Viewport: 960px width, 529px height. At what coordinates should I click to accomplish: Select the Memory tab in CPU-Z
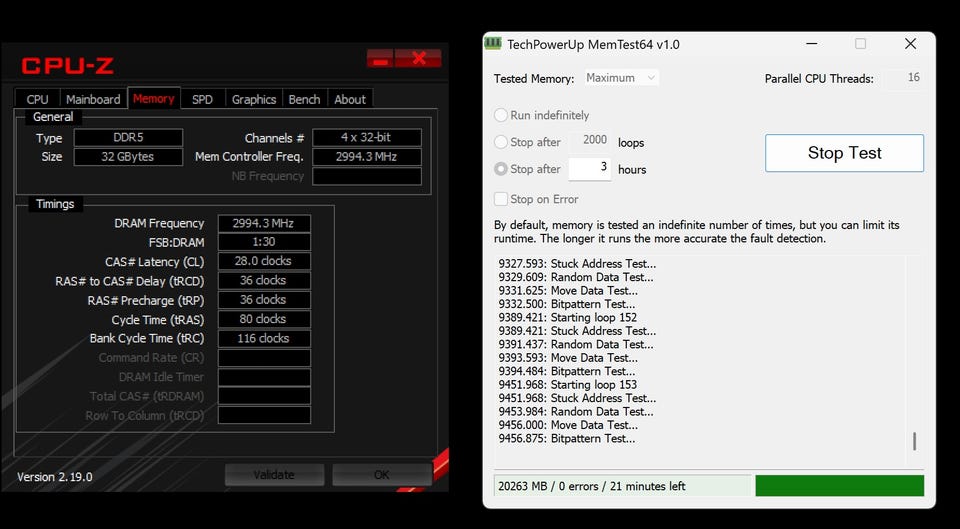154,99
